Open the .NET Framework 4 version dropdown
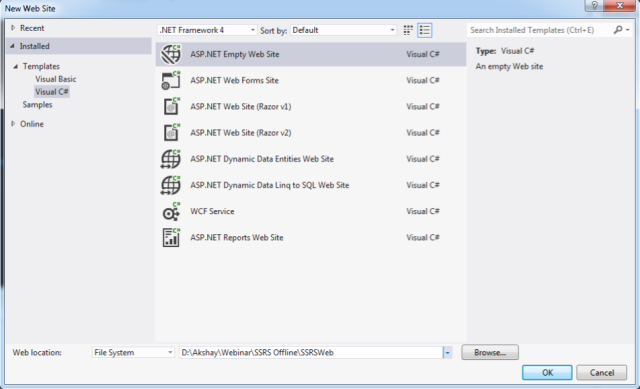Image resolution: width=640 pixels, height=389 pixels. click(x=207, y=30)
